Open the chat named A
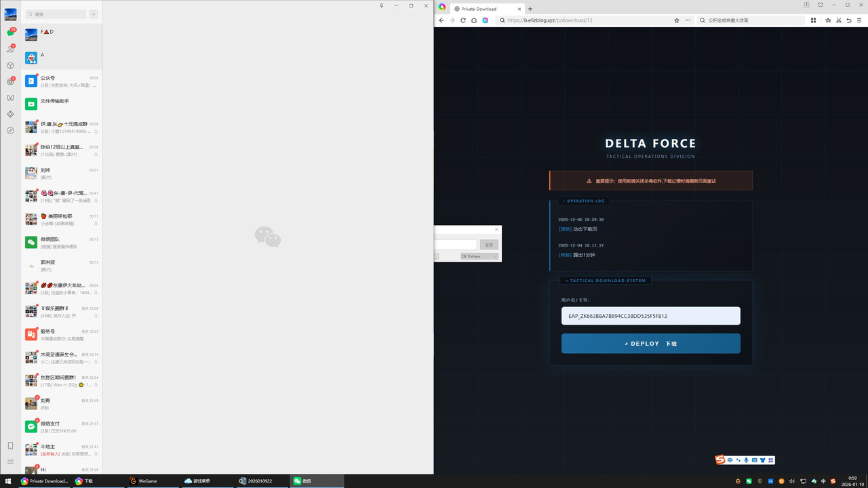Screen dimensions: 868x488 pyautogui.click(x=62, y=58)
